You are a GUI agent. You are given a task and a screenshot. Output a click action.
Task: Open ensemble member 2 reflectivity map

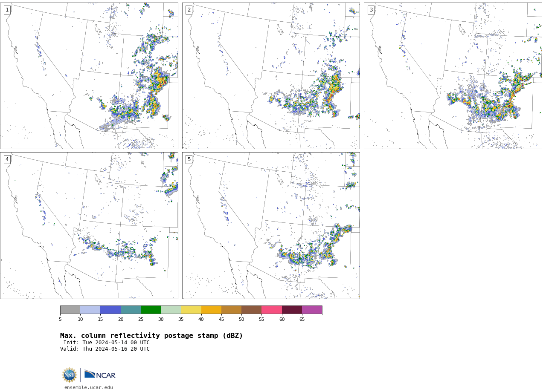[x=271, y=76]
